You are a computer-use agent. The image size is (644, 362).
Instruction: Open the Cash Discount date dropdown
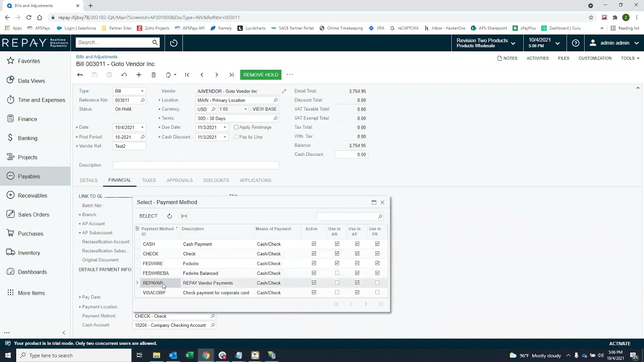(225, 137)
